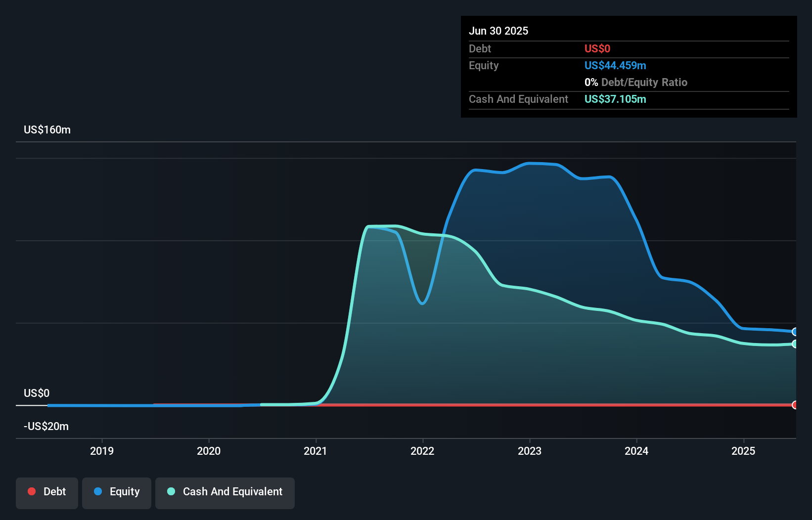
Task: Click the US$160m gridline label
Action: (x=46, y=130)
